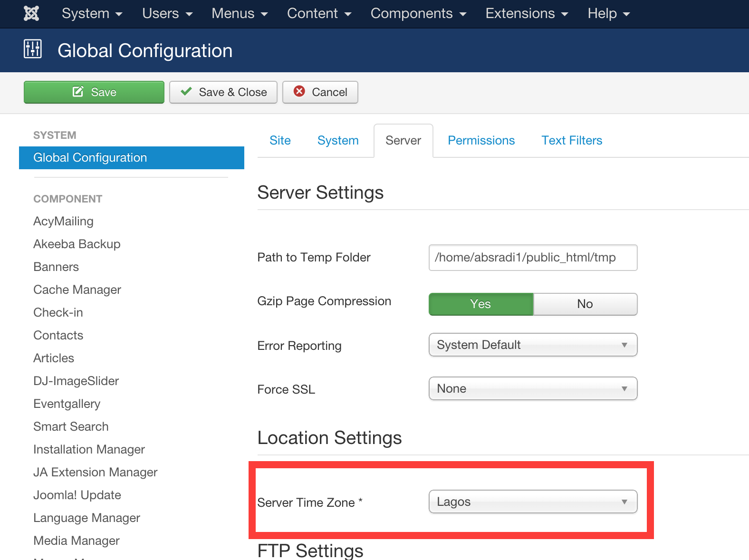Go to Cache Manager component
This screenshot has width=749, height=560.
coord(77,290)
